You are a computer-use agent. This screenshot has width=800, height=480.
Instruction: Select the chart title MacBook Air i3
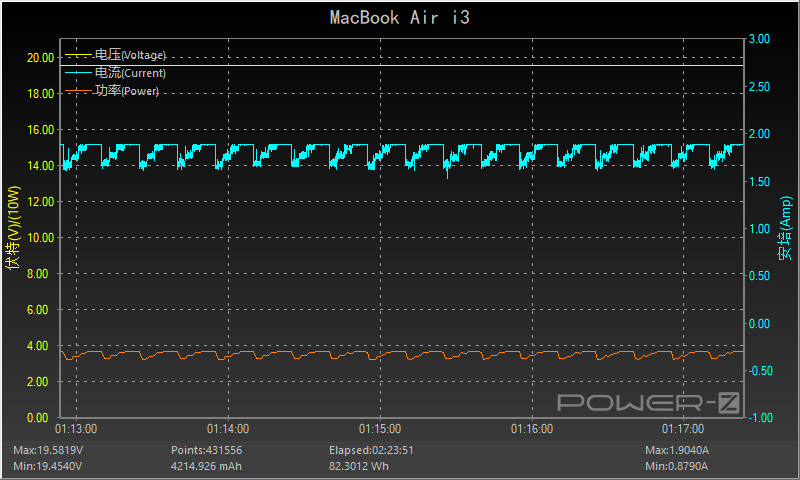(400, 18)
